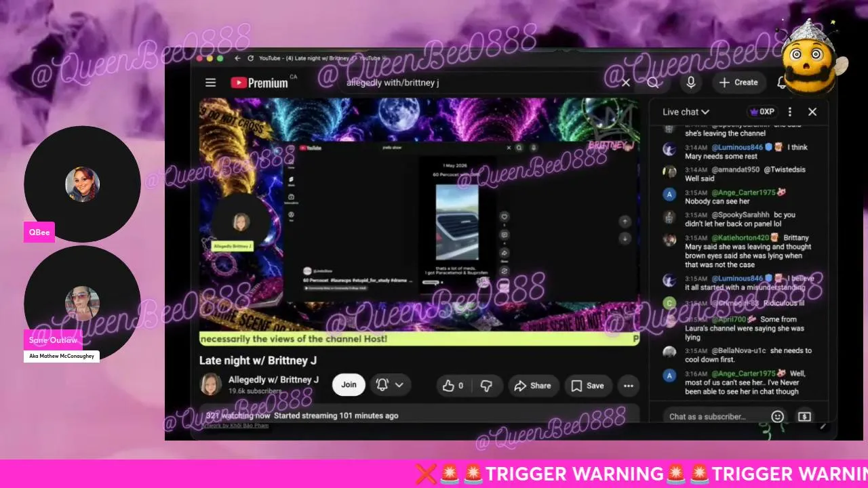This screenshot has height=488, width=868.
Task: Open @SpookySarahhh's chat message about the panel
Action: tap(739, 219)
